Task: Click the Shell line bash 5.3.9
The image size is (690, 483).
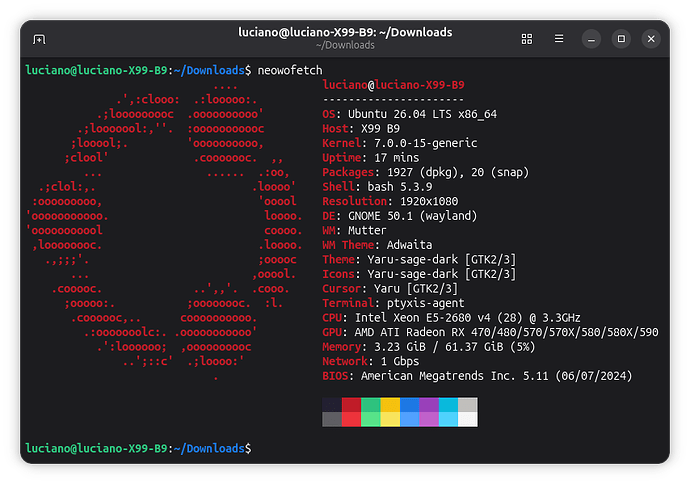Action: coord(377,187)
